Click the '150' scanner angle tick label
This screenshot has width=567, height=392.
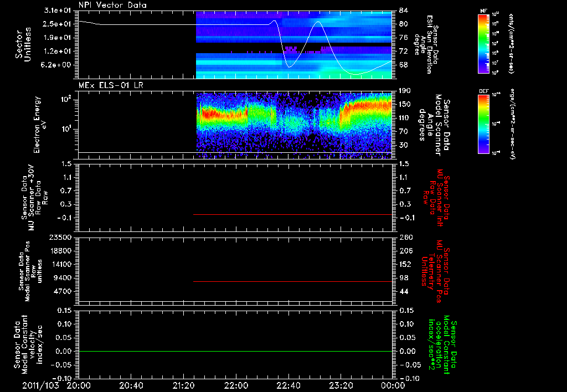[x=406, y=104]
